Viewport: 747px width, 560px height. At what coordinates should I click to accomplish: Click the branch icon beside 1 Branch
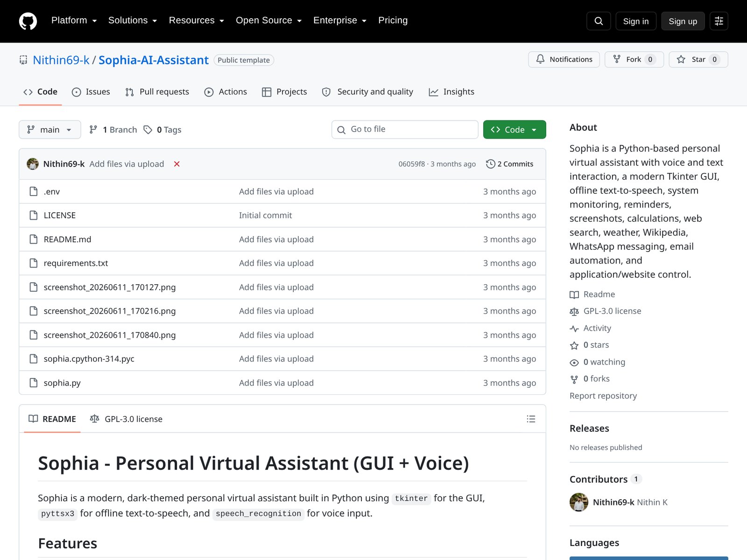93,130
